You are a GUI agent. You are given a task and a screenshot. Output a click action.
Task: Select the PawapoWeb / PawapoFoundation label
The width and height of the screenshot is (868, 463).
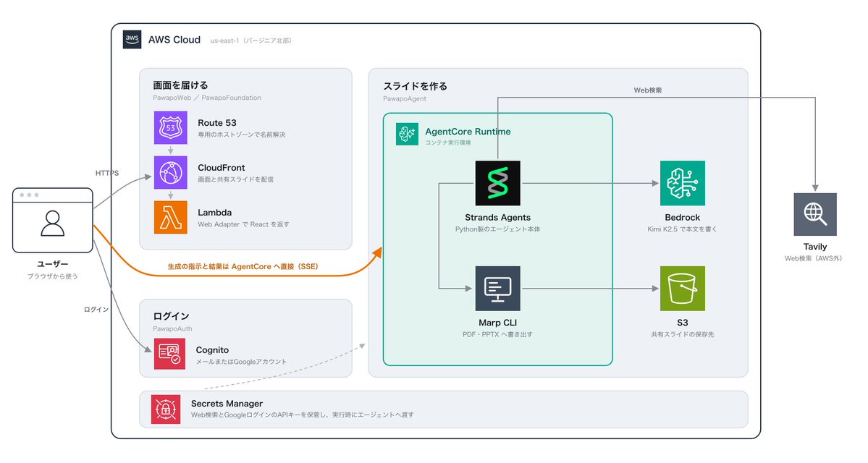click(x=207, y=98)
